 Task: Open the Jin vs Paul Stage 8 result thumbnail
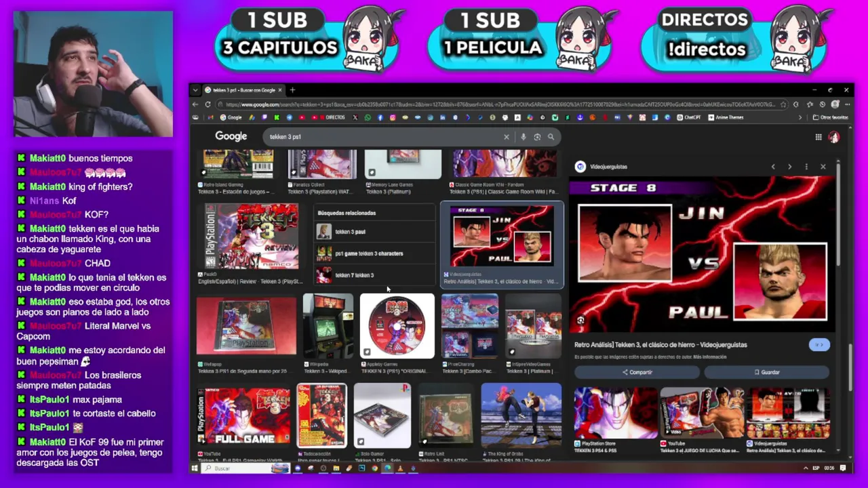point(502,237)
